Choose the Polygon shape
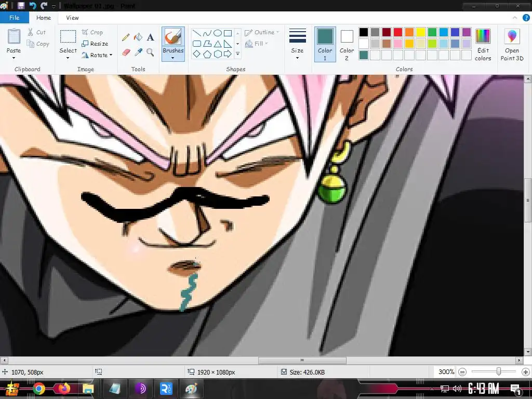Screen dimensions: 532x399 pyautogui.click(x=207, y=44)
